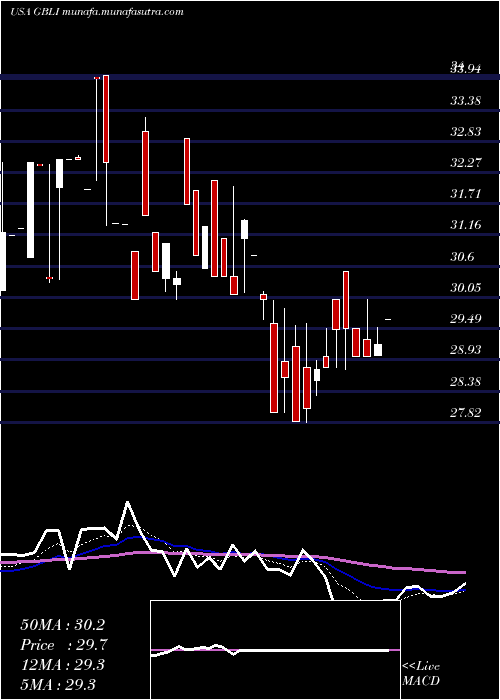This screenshot has width=500, height=700.
Task: Click the 31.16 price axis label
Action: coord(466,225)
